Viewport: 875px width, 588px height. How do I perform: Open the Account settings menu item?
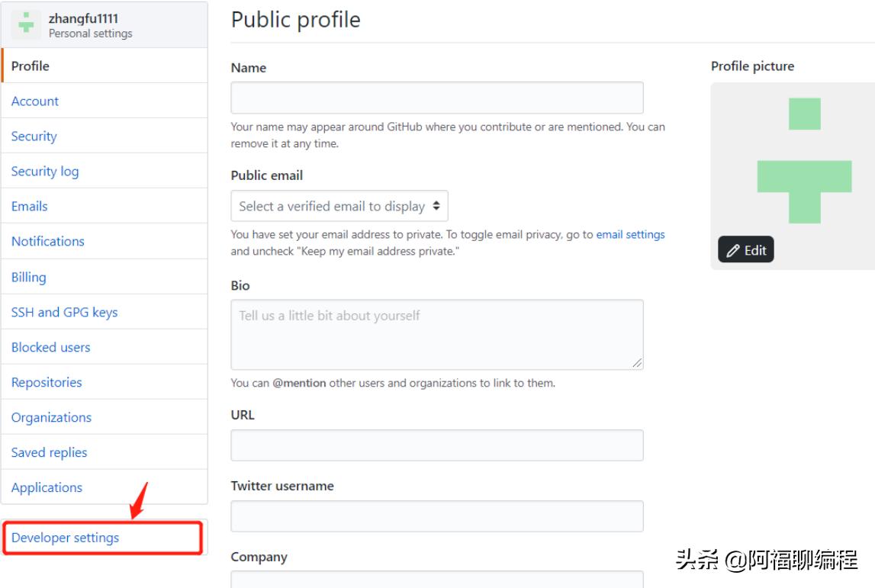click(35, 101)
